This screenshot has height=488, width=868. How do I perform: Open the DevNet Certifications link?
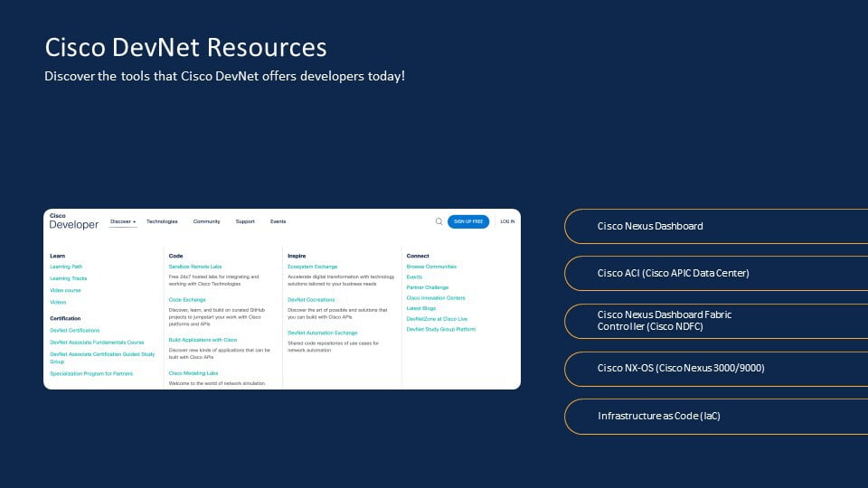coord(75,331)
